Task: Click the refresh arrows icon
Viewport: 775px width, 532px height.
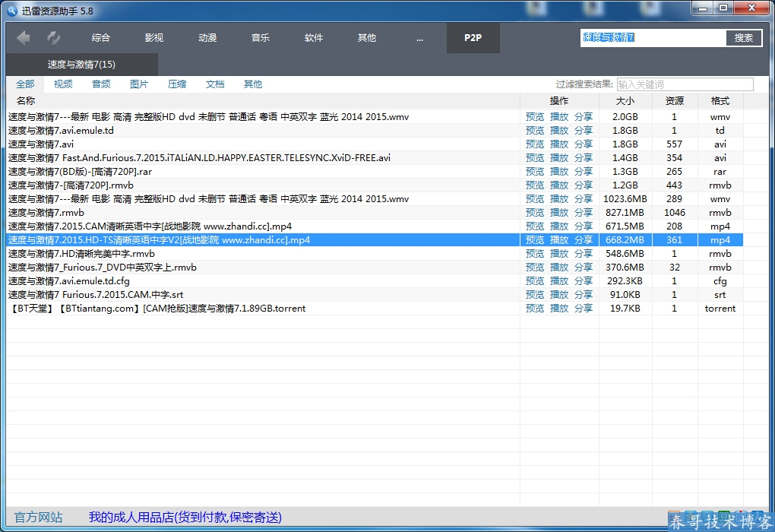Action: click(53, 37)
